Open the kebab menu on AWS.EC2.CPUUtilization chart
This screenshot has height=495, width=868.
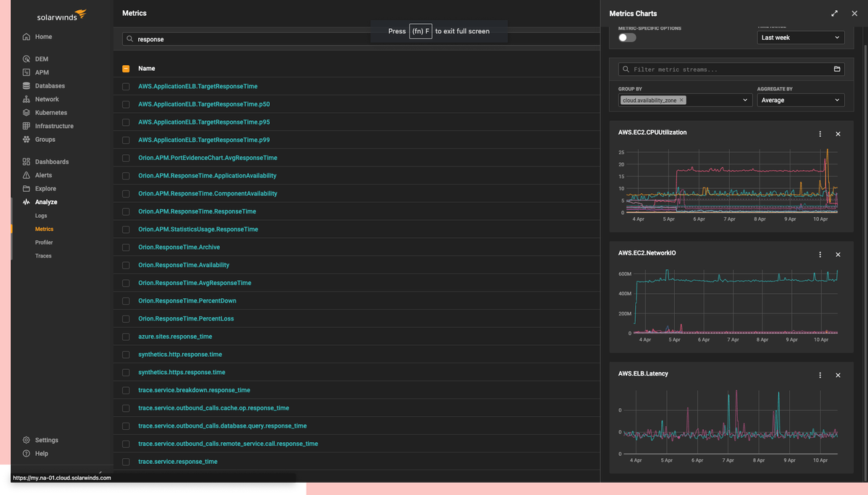tap(820, 134)
